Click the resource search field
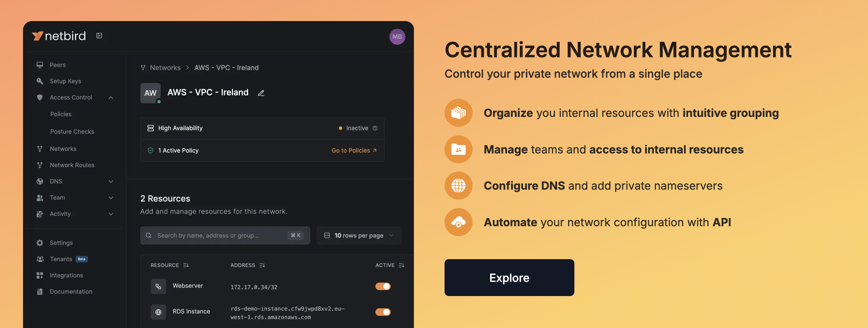 pyautogui.click(x=225, y=235)
